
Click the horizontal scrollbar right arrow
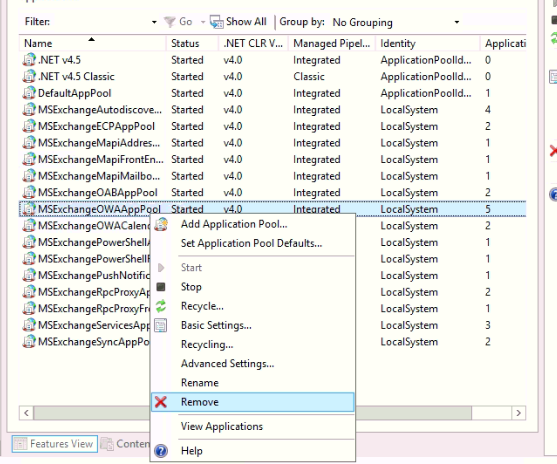(x=519, y=413)
